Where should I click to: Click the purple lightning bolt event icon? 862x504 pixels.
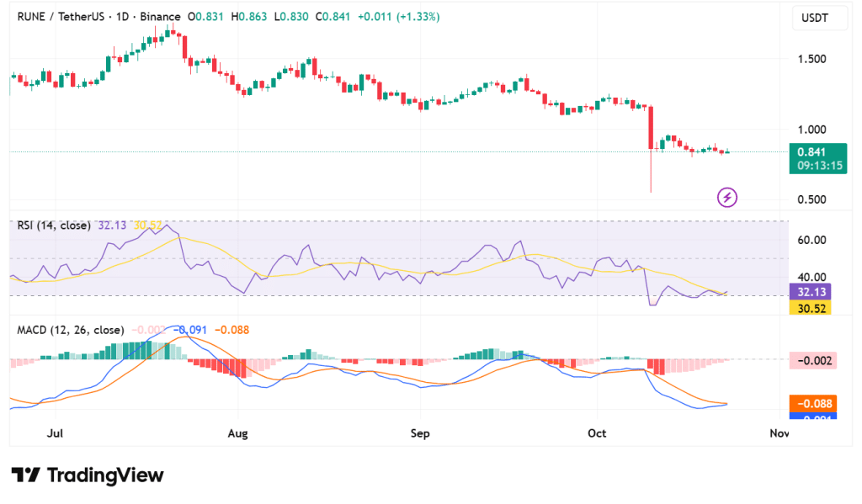[727, 198]
